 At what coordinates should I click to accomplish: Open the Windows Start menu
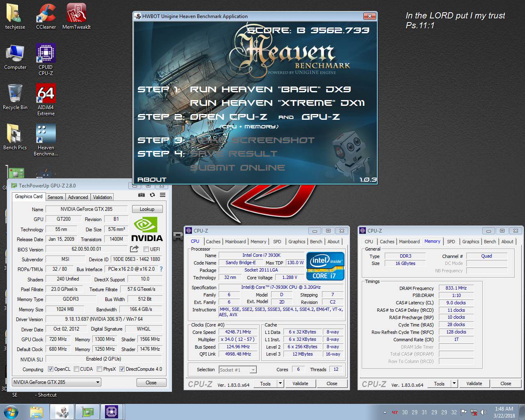pyautogui.click(x=11, y=412)
